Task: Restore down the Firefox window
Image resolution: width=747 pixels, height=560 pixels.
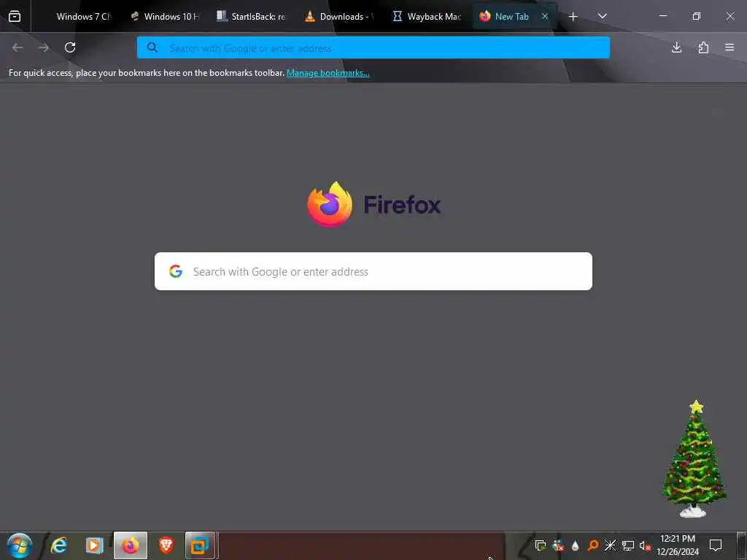Action: pyautogui.click(x=697, y=16)
